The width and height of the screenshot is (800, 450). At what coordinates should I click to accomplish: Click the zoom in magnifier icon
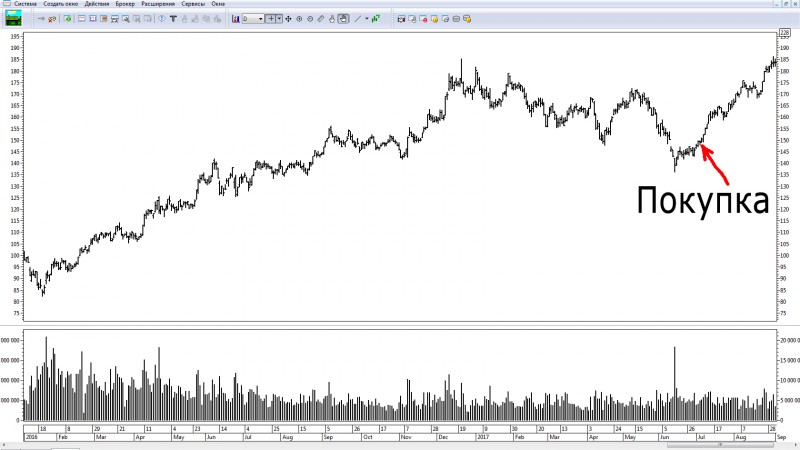click(x=299, y=19)
